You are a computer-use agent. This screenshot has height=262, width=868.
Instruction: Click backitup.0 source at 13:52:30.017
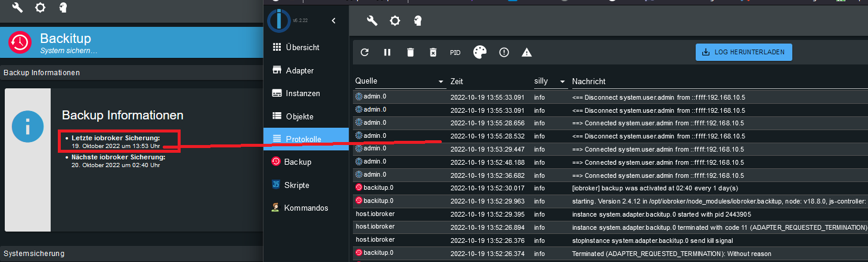[374, 188]
